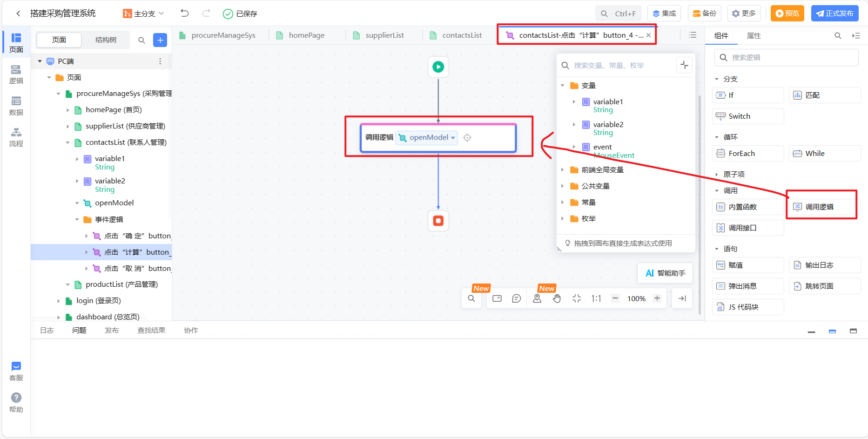Zoom in with the plus button
This screenshot has width=868, height=439.
(x=657, y=298)
